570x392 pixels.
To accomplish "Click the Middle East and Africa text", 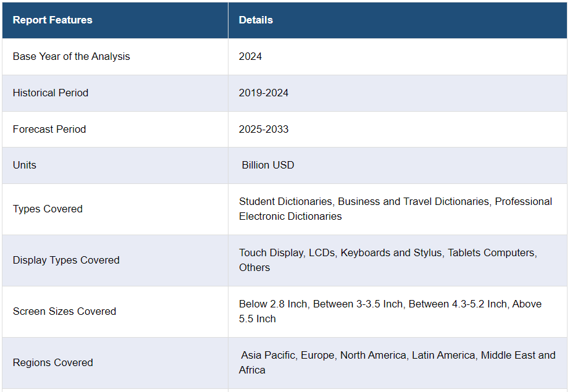I will [397, 362].
